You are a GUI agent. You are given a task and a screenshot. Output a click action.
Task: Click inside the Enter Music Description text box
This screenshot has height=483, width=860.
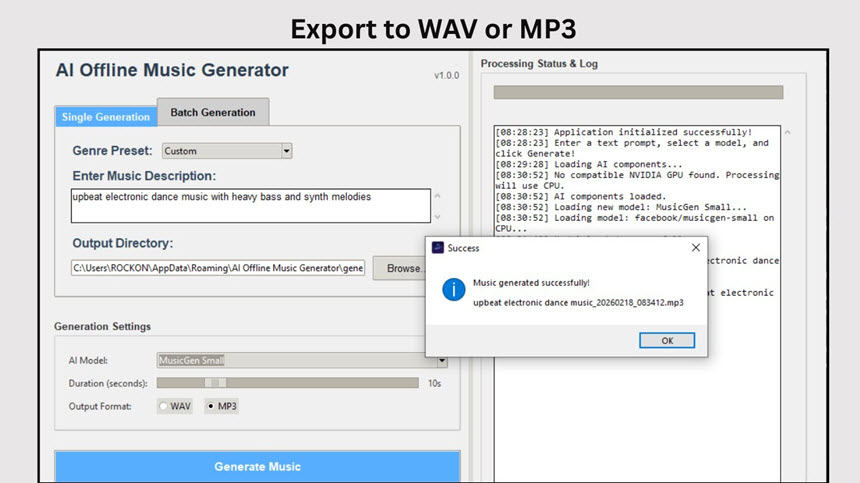tap(251, 206)
